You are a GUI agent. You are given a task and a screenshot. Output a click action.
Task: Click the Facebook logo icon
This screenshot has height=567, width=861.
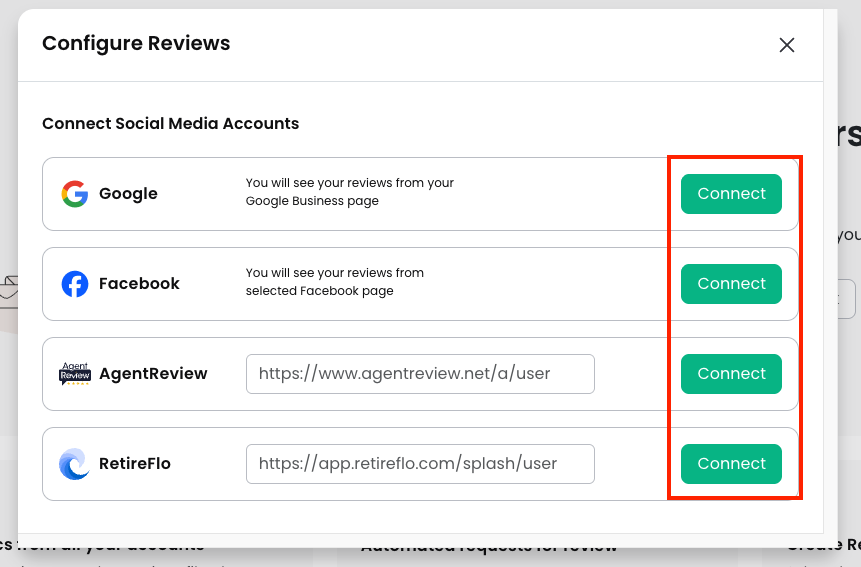(75, 284)
